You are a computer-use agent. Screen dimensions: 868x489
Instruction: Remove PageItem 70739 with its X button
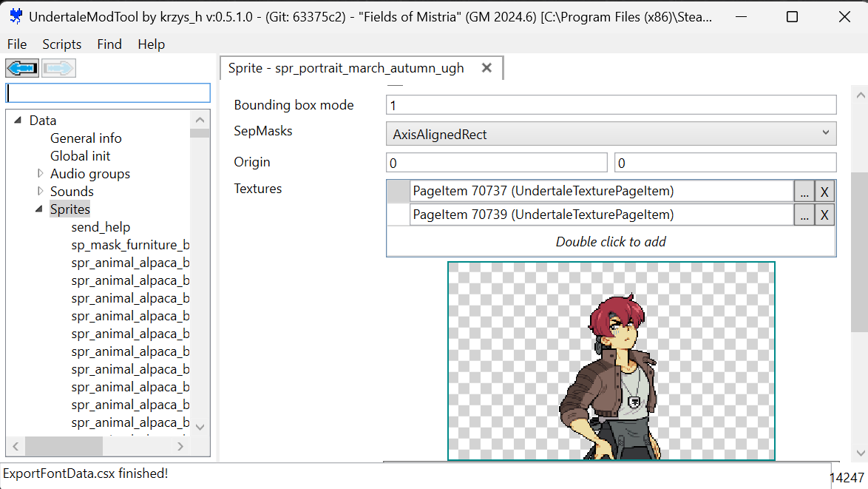pyautogui.click(x=824, y=215)
